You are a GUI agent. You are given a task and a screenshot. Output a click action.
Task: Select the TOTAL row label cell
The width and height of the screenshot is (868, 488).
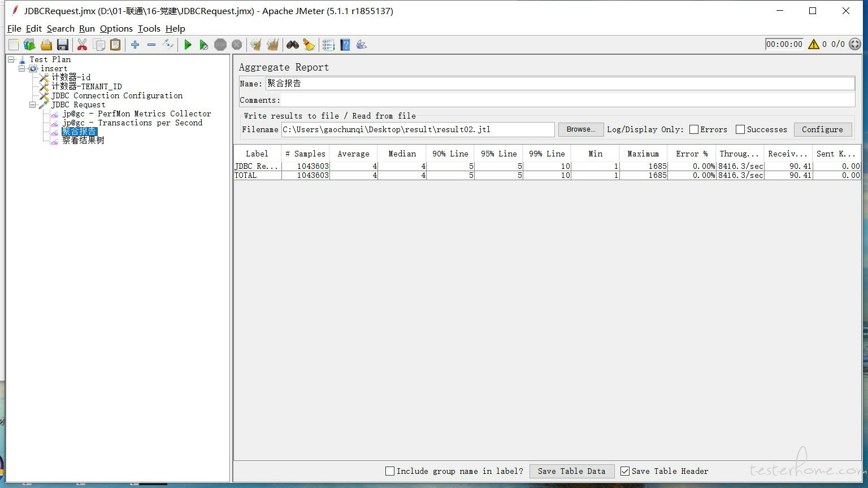[x=258, y=176]
